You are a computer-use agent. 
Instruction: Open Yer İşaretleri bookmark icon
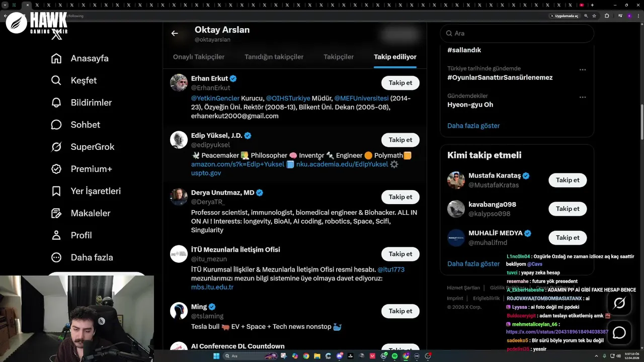click(56, 191)
